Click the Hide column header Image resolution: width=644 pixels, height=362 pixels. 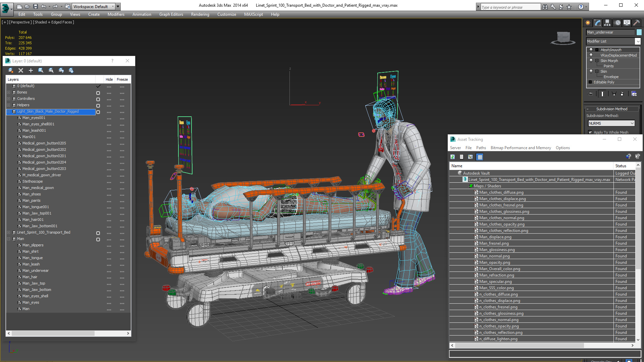[x=109, y=79]
